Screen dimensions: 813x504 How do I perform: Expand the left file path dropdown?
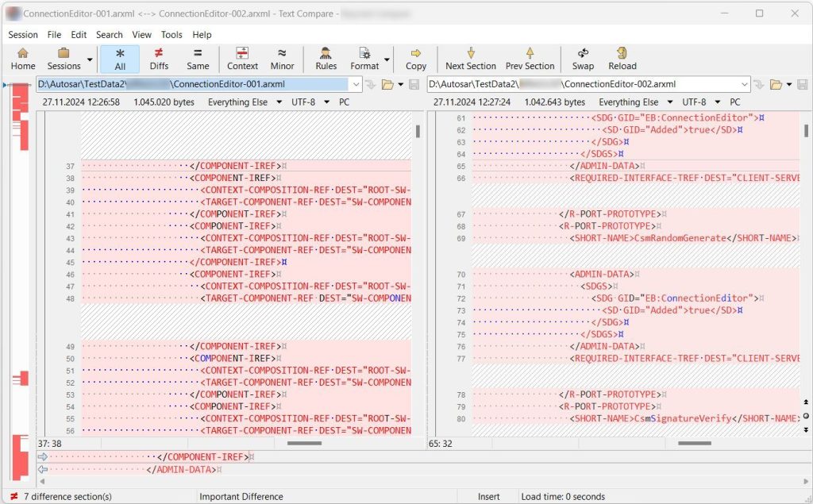tap(356, 84)
